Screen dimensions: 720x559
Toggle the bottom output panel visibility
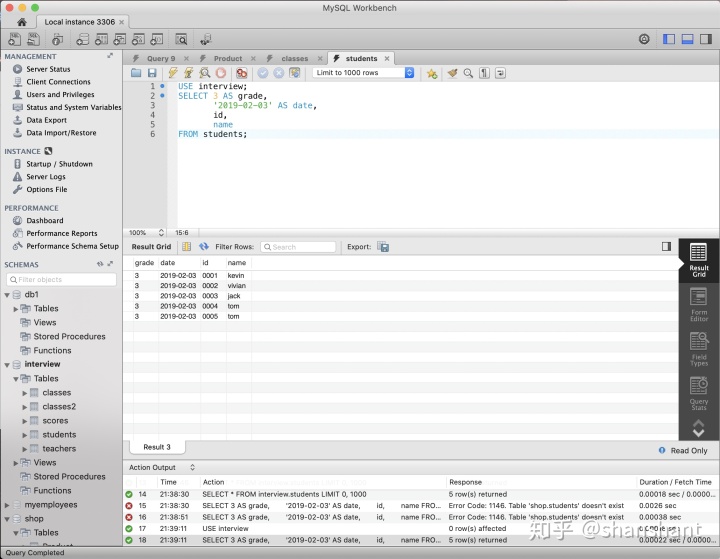[687, 40]
